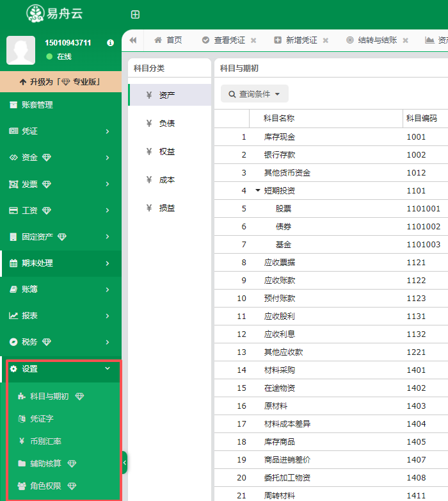
Task: Open the 查询条件 dropdown
Action: [255, 94]
